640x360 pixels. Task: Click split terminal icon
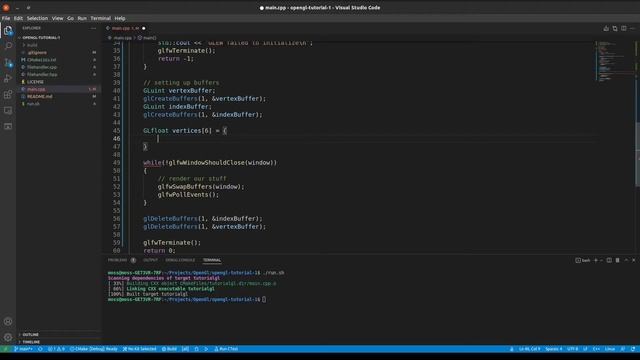point(609,260)
